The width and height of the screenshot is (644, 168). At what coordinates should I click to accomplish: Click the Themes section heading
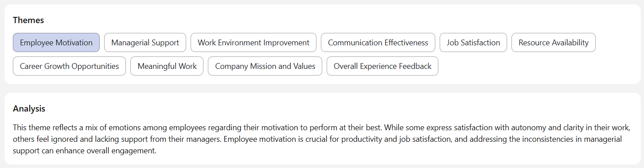coord(28,20)
